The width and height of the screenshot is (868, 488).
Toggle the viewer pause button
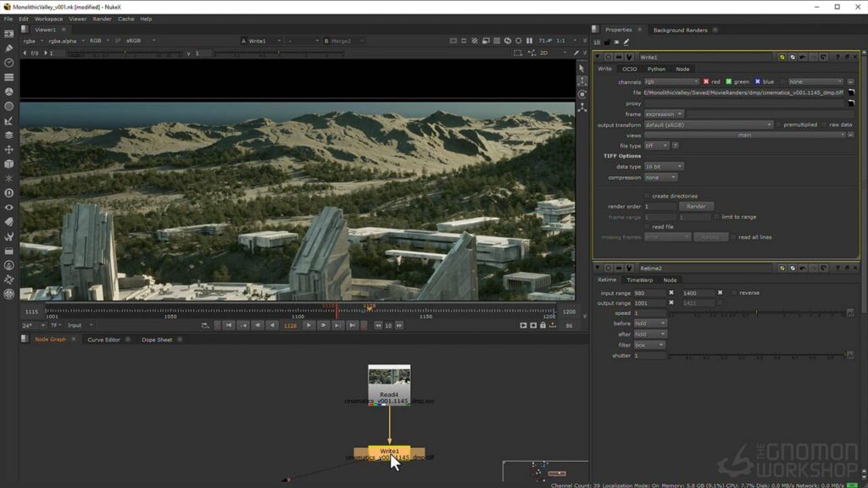(x=529, y=41)
